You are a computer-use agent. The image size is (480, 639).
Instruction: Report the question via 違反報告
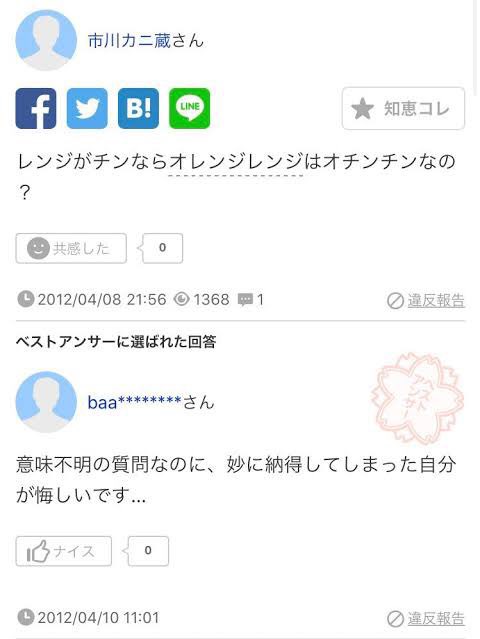pos(426,301)
